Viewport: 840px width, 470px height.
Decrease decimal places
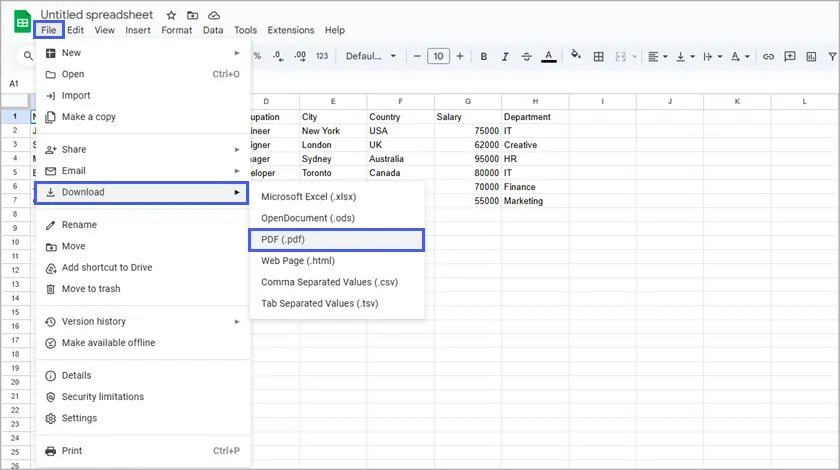[x=278, y=56]
